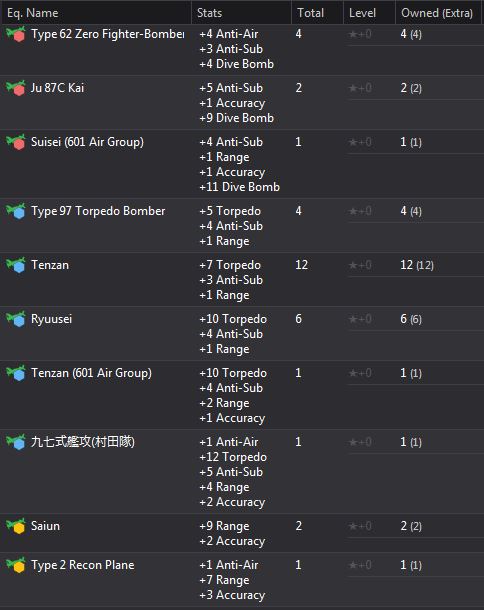Click the Tenzan torpedo bomber icon

(x=16, y=265)
